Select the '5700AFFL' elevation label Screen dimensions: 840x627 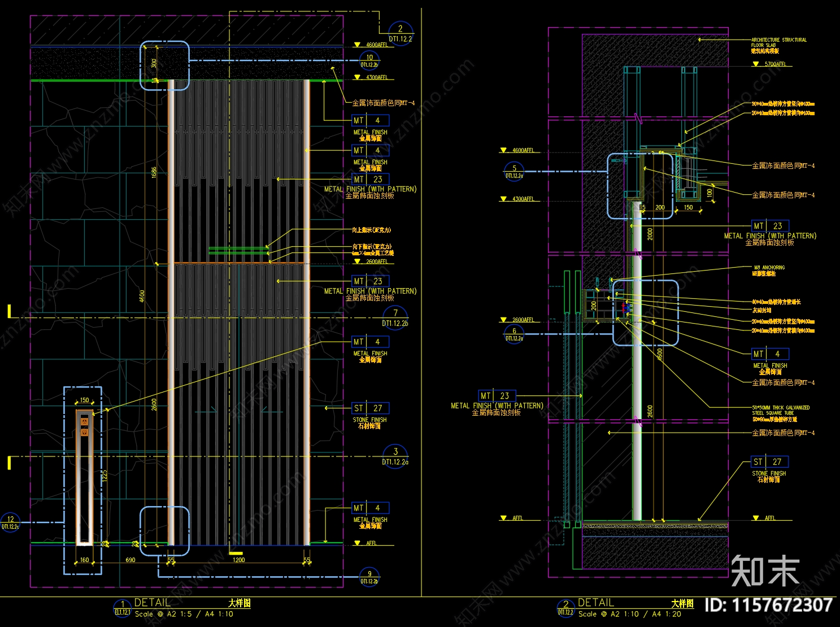tap(775, 64)
